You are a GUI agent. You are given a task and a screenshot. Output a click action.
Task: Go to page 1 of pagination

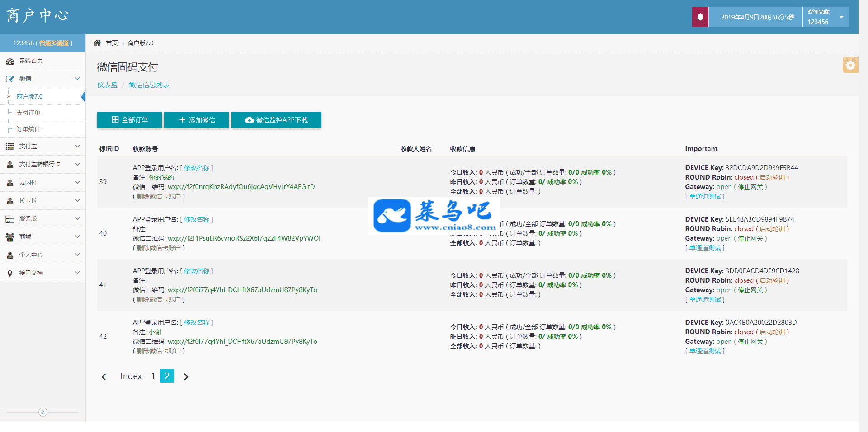[153, 376]
